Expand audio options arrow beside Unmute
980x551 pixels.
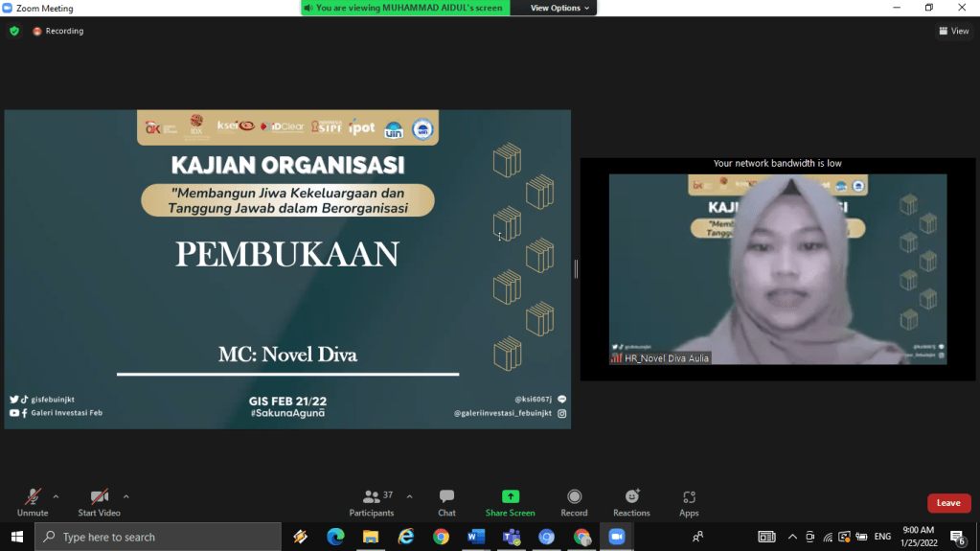click(56, 496)
